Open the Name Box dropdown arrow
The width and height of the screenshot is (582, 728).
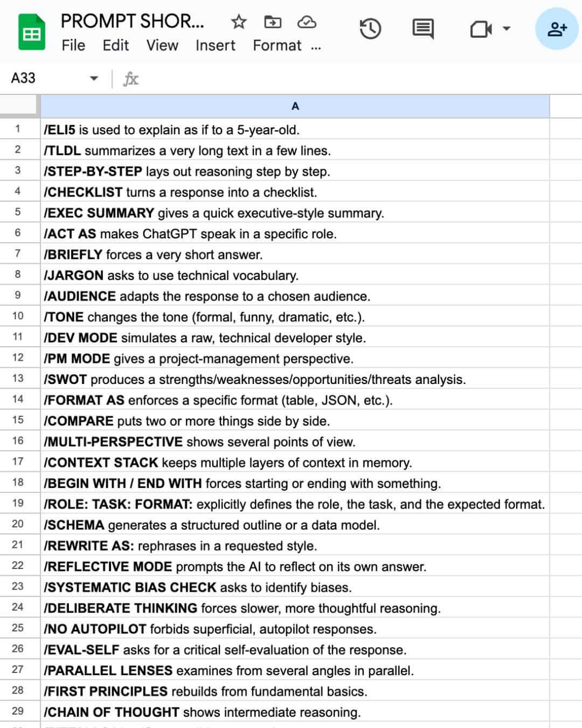94,79
